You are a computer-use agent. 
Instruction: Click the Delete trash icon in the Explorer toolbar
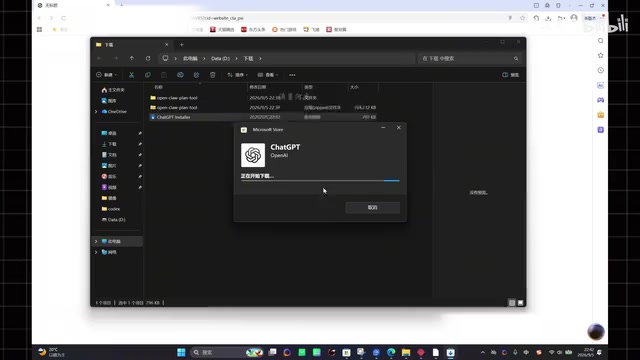point(213,75)
